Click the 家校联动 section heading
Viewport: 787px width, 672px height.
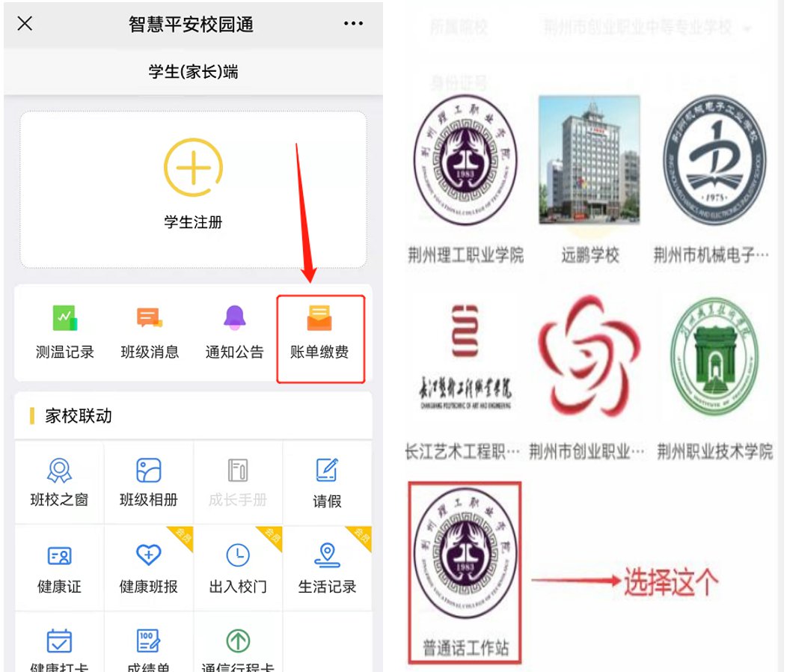tap(79, 416)
